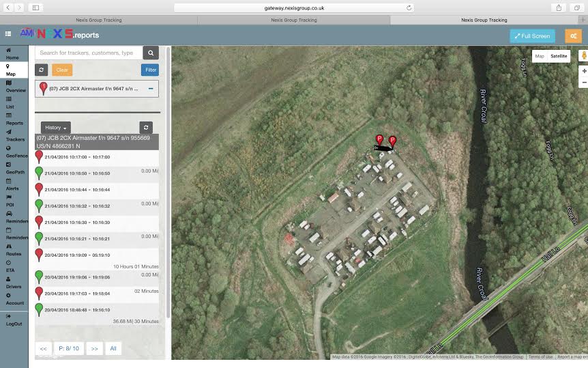Select Map in the sidebar

tap(10, 70)
